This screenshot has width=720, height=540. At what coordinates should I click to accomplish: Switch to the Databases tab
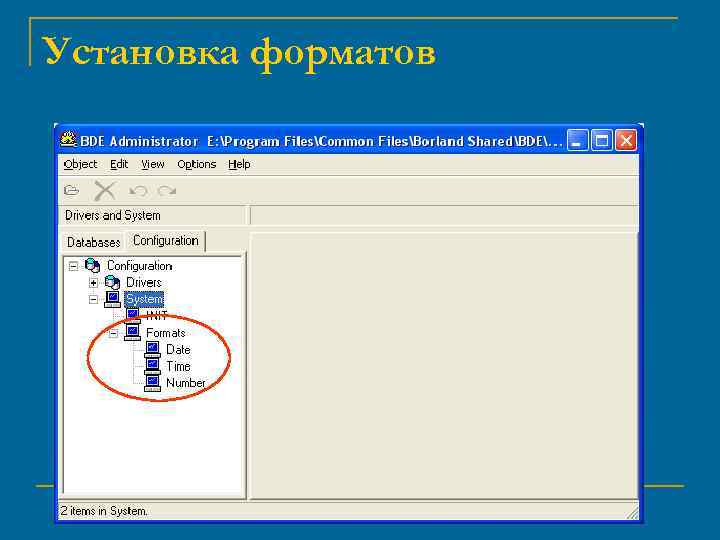(x=93, y=242)
